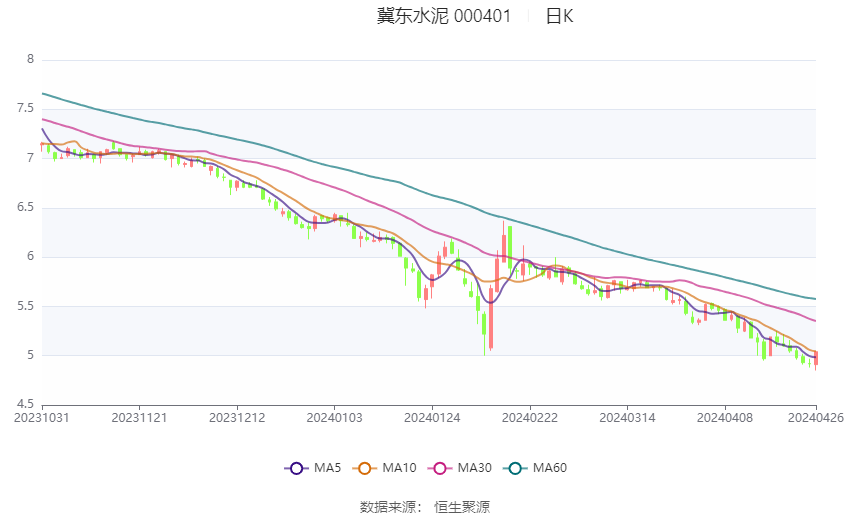Click the 数据来源 恒生聚源 source text
The width and height of the screenshot is (850, 517).
pos(425,507)
